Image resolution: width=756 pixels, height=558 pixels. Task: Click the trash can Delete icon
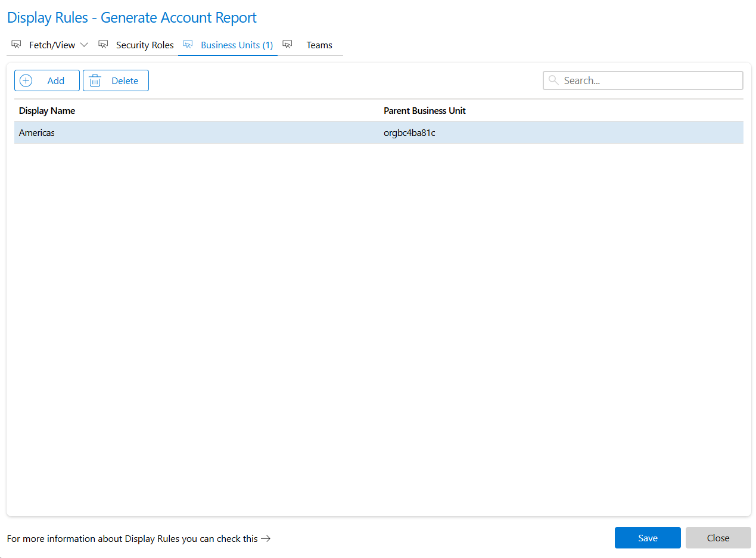click(95, 80)
